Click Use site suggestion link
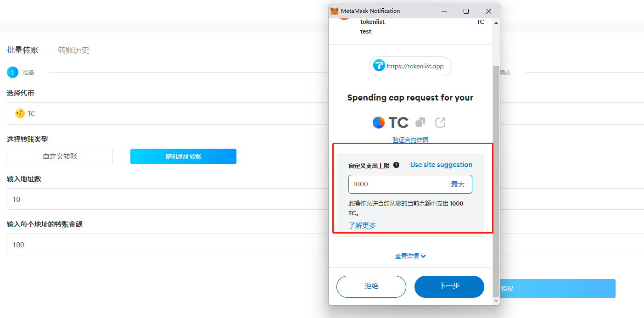The image size is (644, 318). tap(441, 165)
